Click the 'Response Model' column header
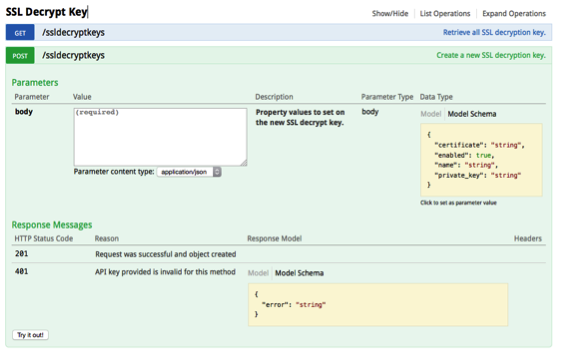Screen dimensions: 563x360 tap(274, 239)
